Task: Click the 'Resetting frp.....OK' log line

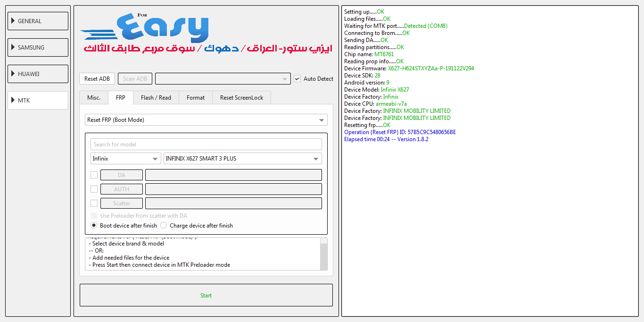Action: tap(367, 125)
